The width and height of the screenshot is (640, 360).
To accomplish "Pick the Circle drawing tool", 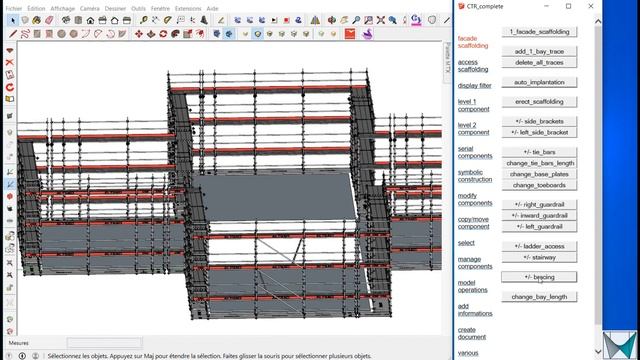I will [x=61, y=34].
